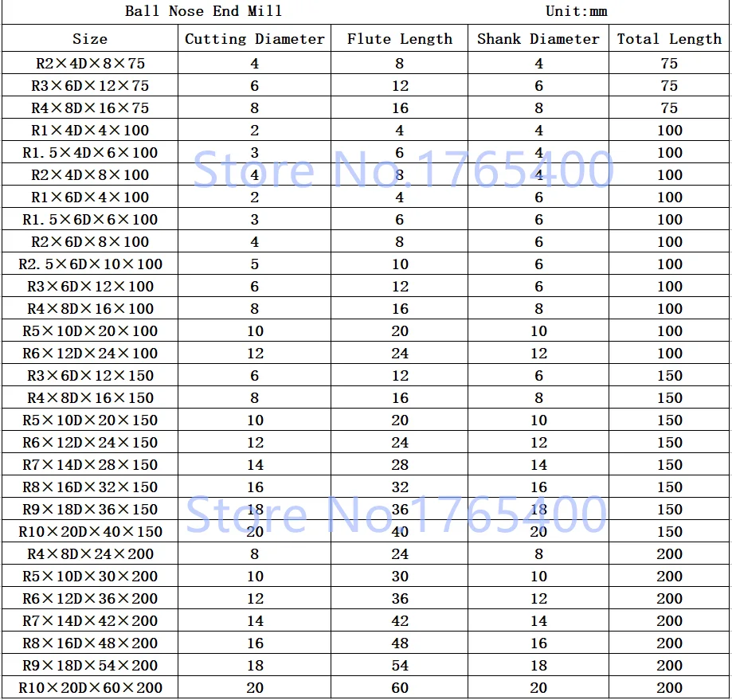
Task: Select size cell R6×12D×24×150
Action: coord(90,443)
